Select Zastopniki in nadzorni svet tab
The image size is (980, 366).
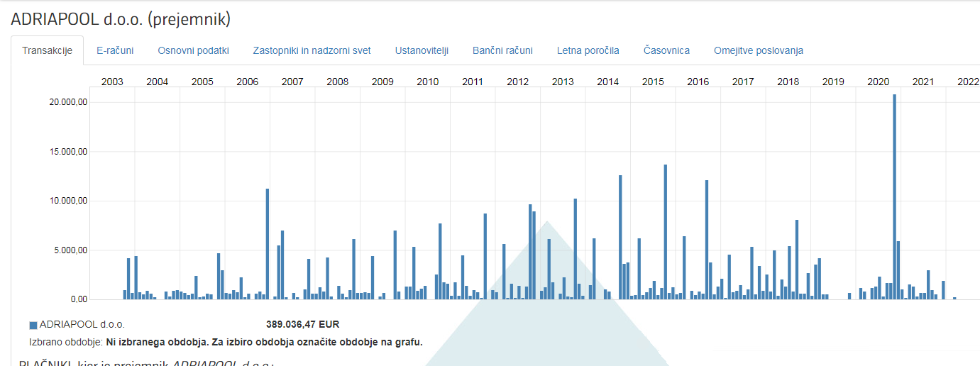click(312, 50)
